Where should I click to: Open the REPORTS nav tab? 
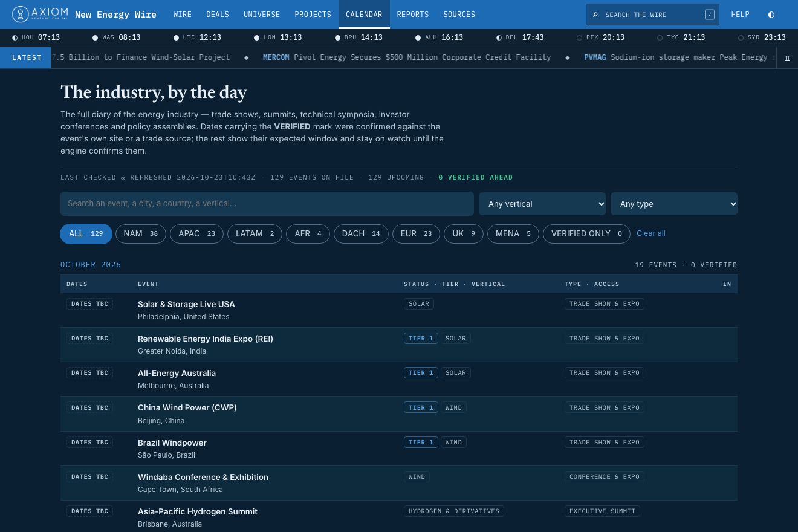tap(413, 15)
